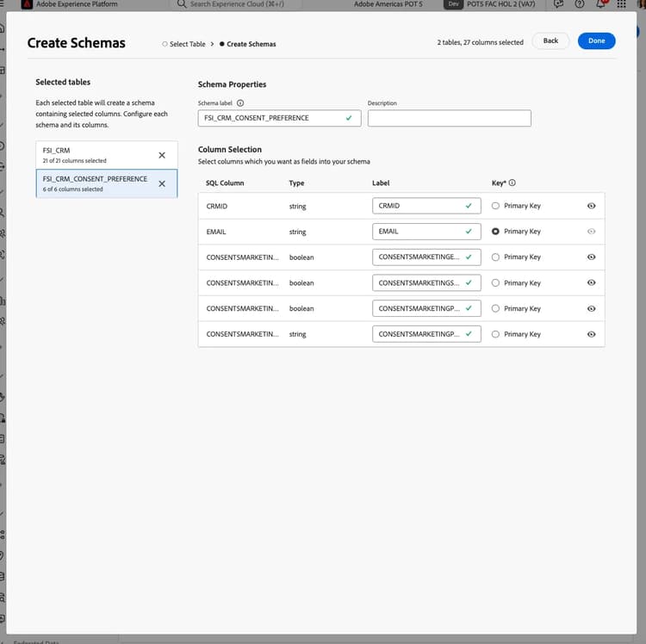Viewport: 646px width, 644px height.
Task: Open Key column info icon
Action: [x=512, y=183]
